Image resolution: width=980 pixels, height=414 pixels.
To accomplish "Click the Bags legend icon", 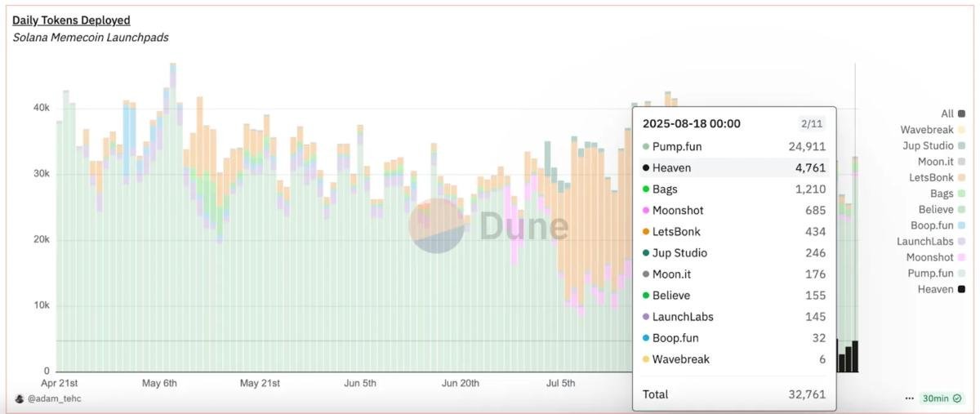I will point(961,194).
